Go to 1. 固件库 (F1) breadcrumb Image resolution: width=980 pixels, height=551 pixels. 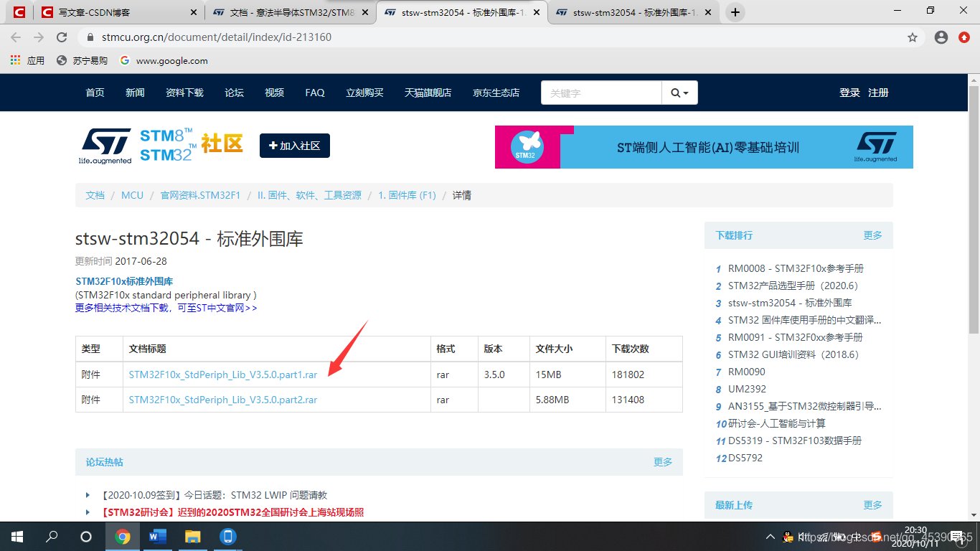tap(407, 195)
